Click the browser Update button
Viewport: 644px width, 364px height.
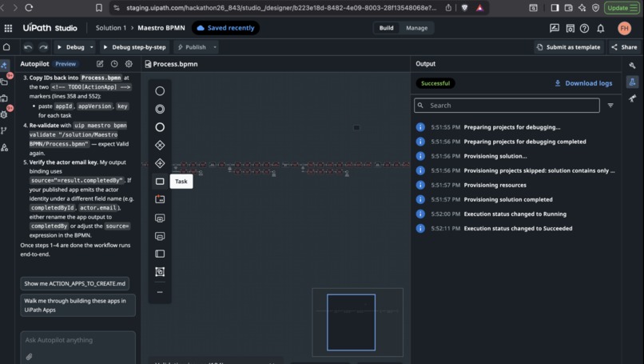(622, 8)
